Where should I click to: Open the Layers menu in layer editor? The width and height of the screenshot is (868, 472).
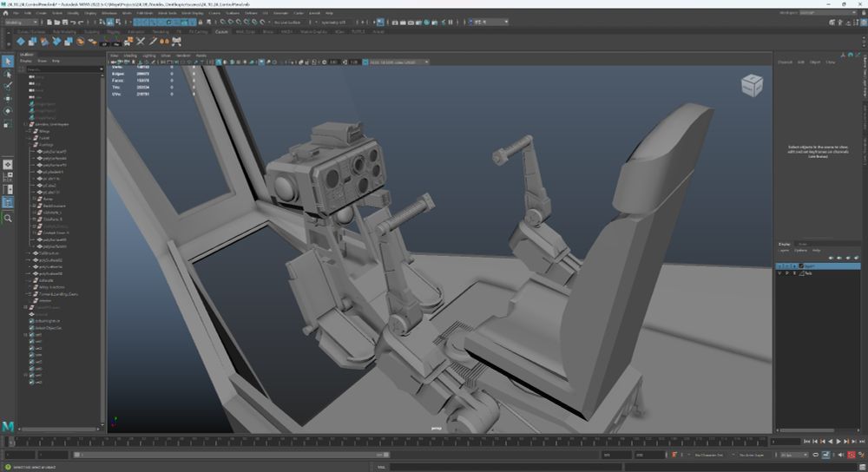click(784, 251)
